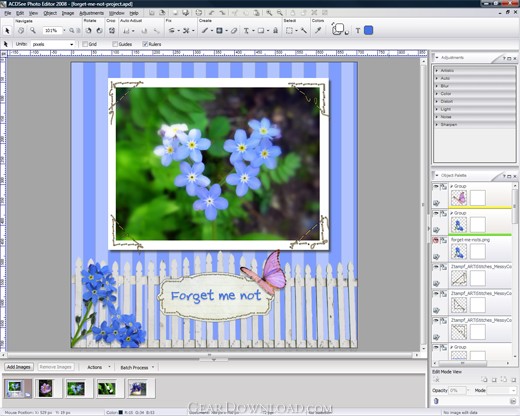
Task: Click the Remove Images button
Action: coord(55,367)
